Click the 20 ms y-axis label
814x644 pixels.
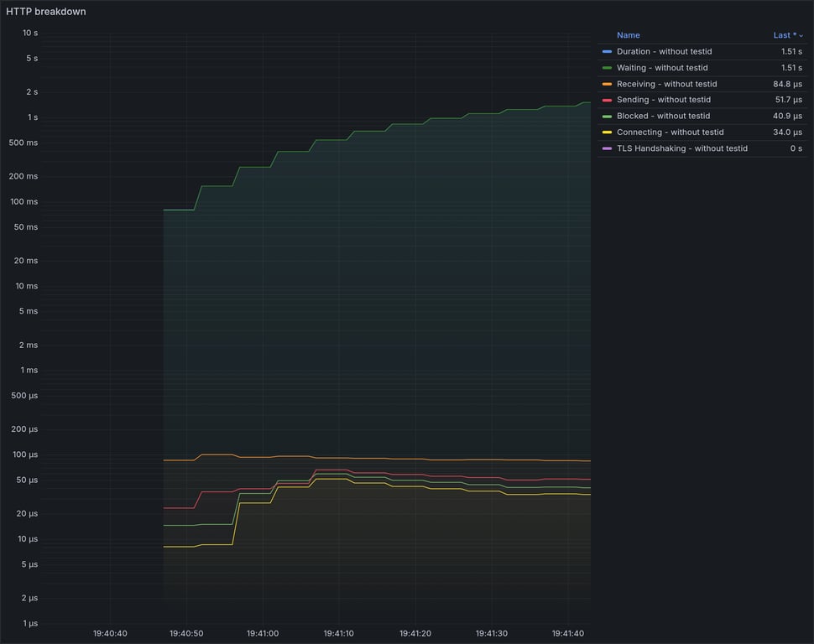pos(26,261)
